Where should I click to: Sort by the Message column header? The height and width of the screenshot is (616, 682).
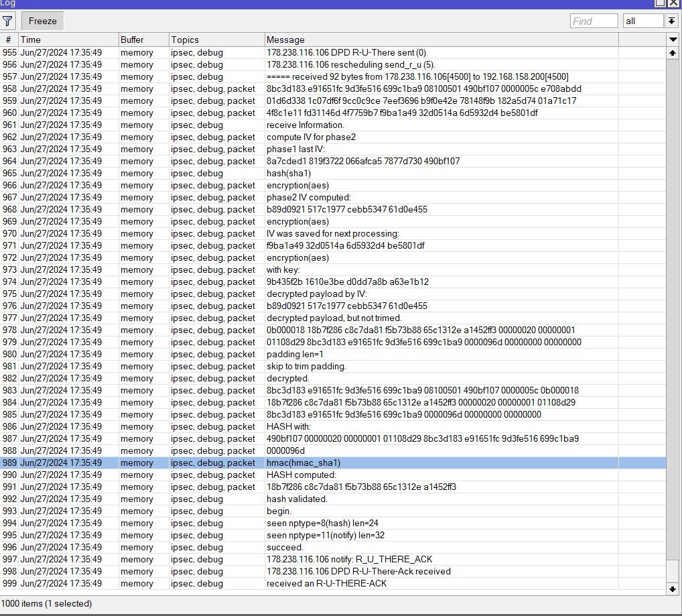(441, 40)
